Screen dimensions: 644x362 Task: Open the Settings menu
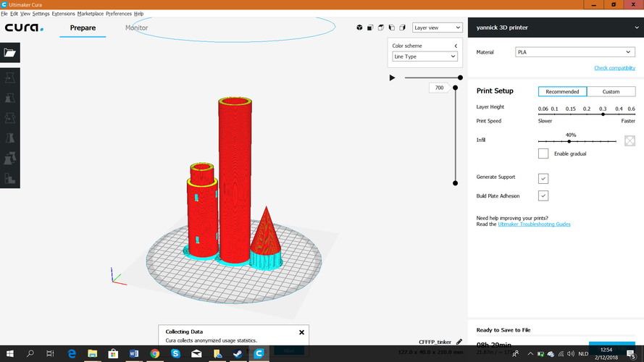pos(41,14)
